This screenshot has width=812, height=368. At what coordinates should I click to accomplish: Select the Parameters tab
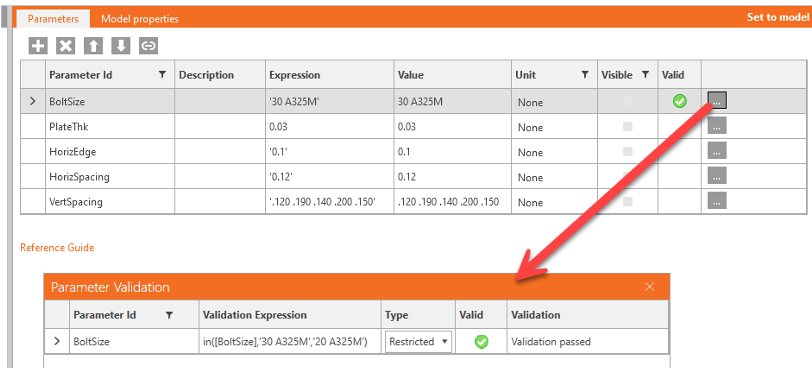53,19
